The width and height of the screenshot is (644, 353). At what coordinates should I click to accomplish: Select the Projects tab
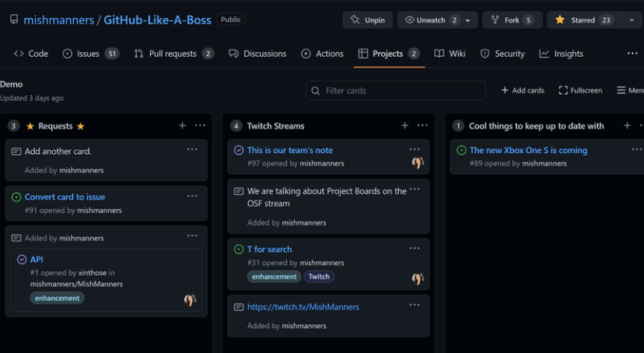tap(389, 54)
